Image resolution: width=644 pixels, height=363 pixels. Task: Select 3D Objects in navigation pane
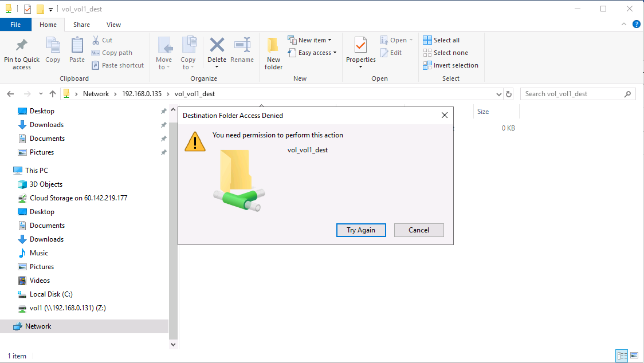pos(40,184)
